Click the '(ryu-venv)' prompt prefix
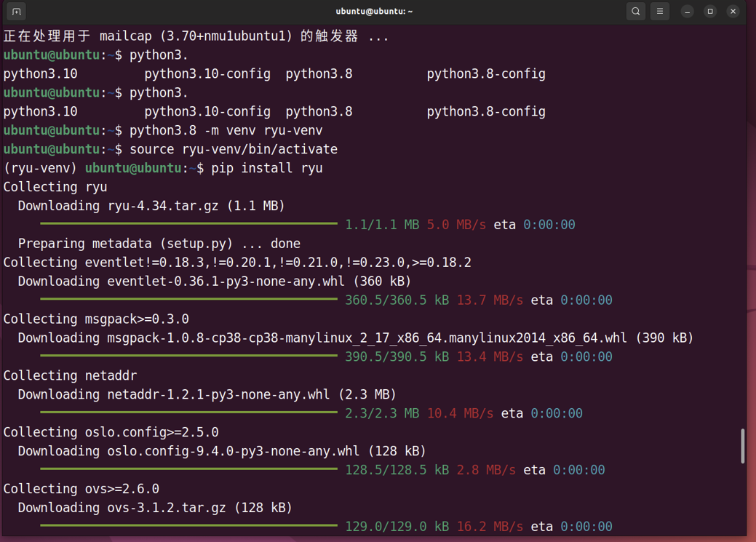Image resolution: width=756 pixels, height=542 pixels. (41, 168)
